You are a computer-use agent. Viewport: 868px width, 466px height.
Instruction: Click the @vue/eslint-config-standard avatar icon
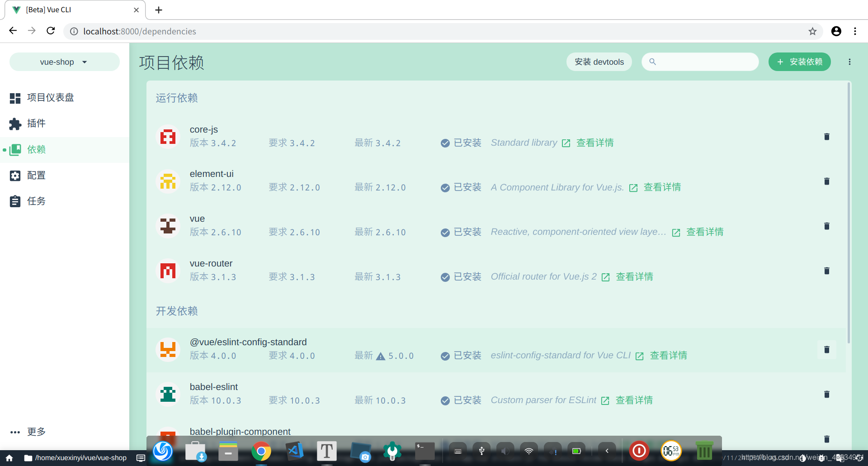[x=168, y=350]
